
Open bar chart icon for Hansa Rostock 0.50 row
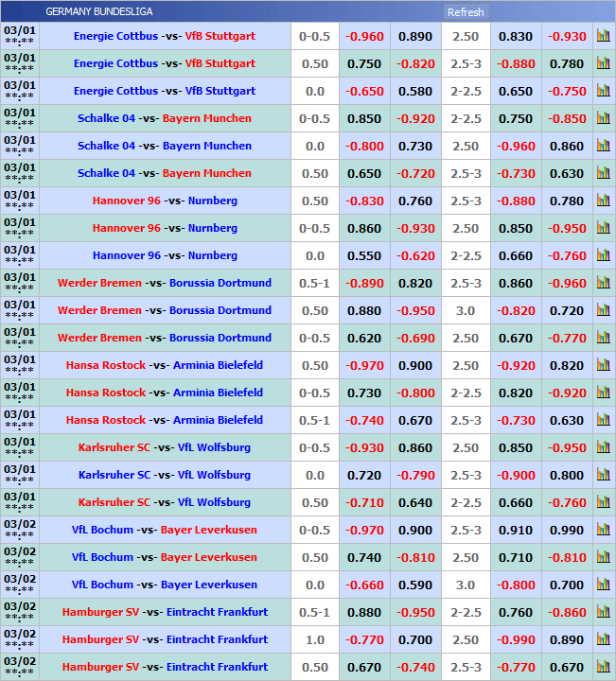click(x=604, y=365)
